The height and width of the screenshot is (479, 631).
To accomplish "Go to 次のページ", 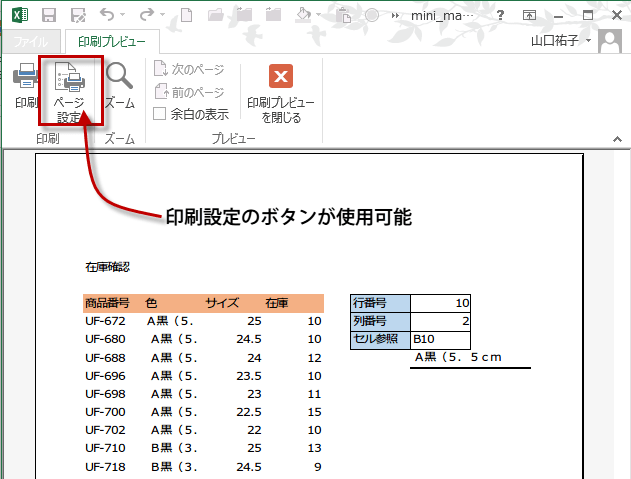I will (189, 70).
